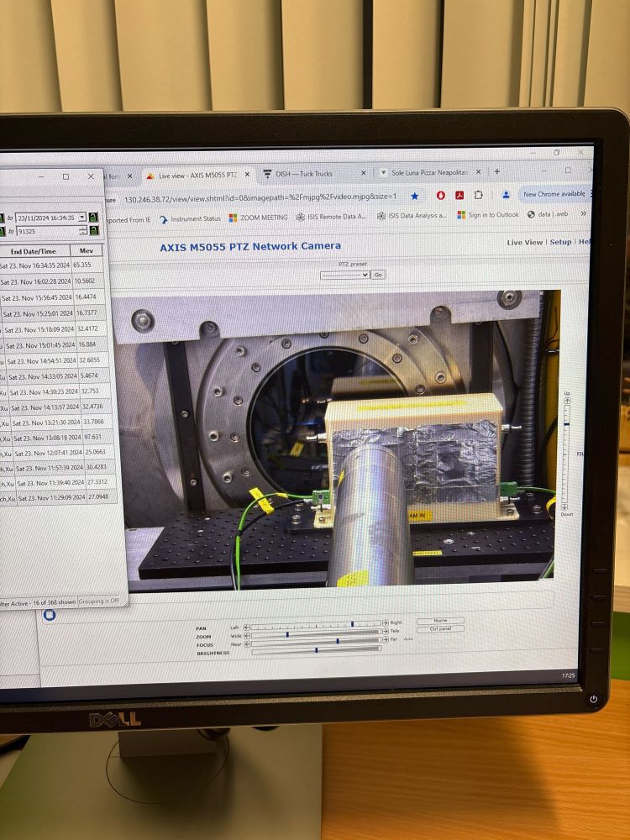Show more bookmarks with the chevron

583,213
